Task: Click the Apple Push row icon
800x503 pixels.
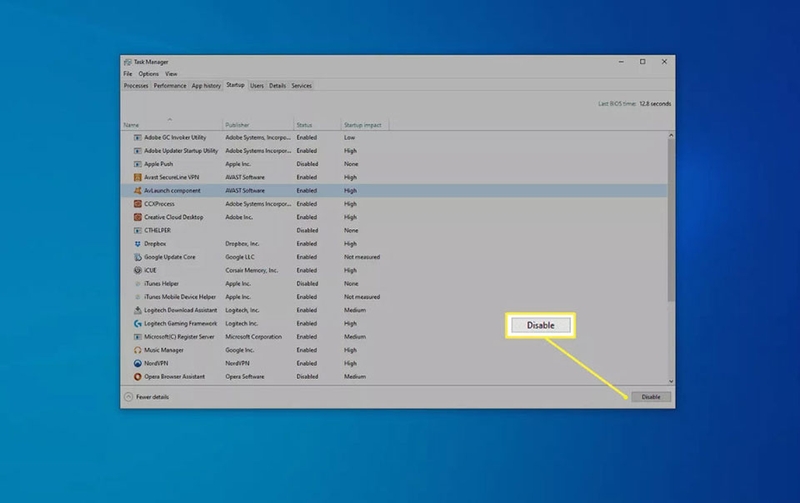Action: [x=137, y=164]
